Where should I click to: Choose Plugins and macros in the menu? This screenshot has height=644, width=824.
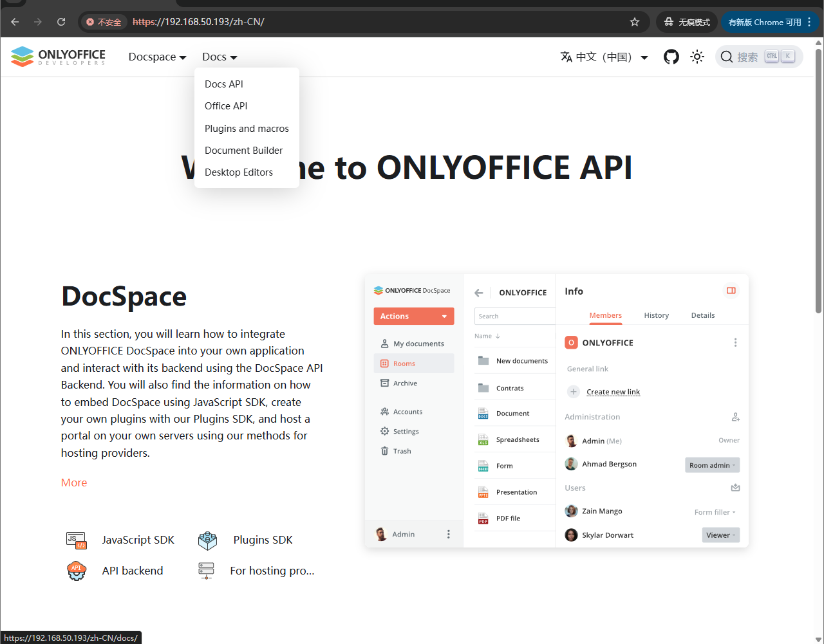(247, 129)
